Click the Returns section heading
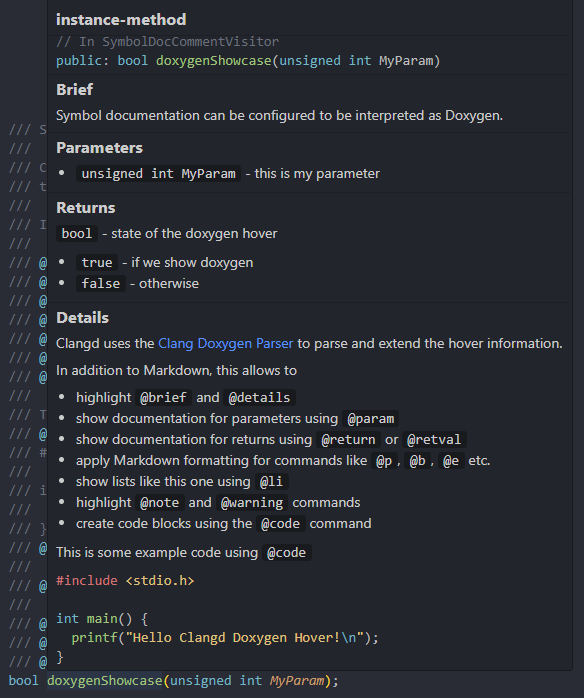Screen dimensions: 584x698 pos(85,208)
